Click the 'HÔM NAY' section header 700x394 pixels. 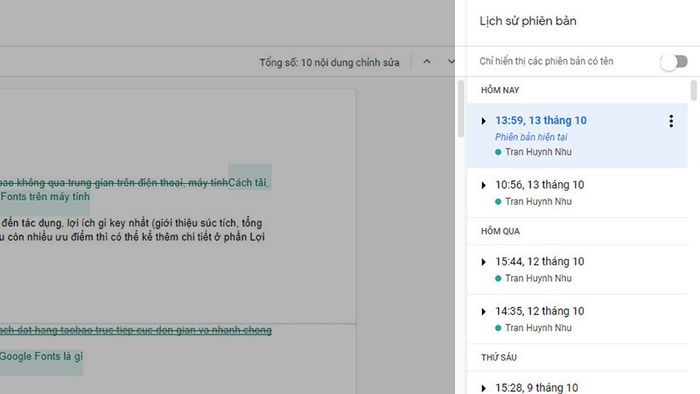click(500, 91)
